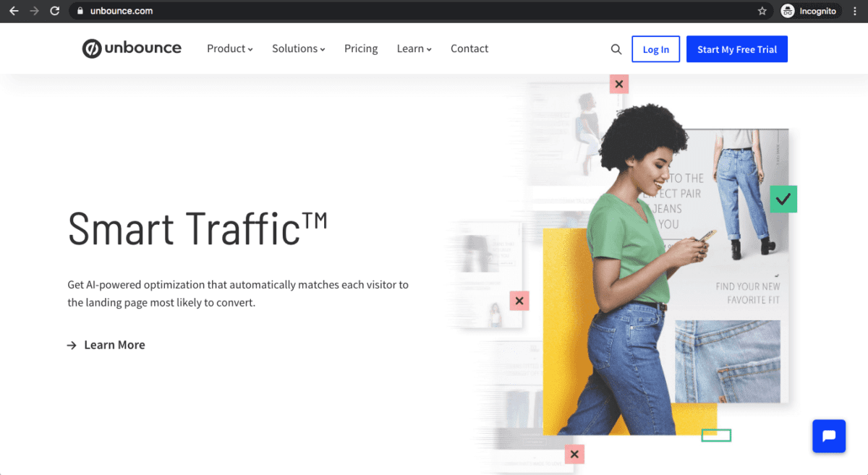This screenshot has height=475, width=868.
Task: Follow the Learn More link about Smart Traffic
Action: point(114,345)
